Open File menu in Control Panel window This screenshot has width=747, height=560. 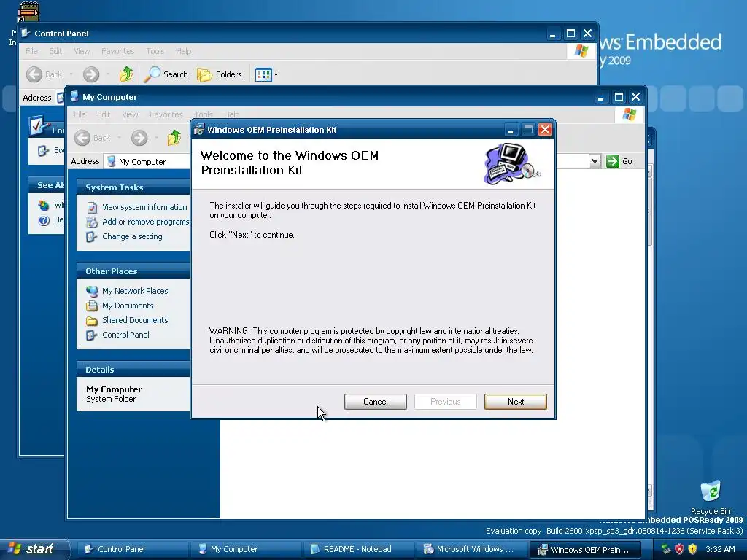click(x=31, y=51)
